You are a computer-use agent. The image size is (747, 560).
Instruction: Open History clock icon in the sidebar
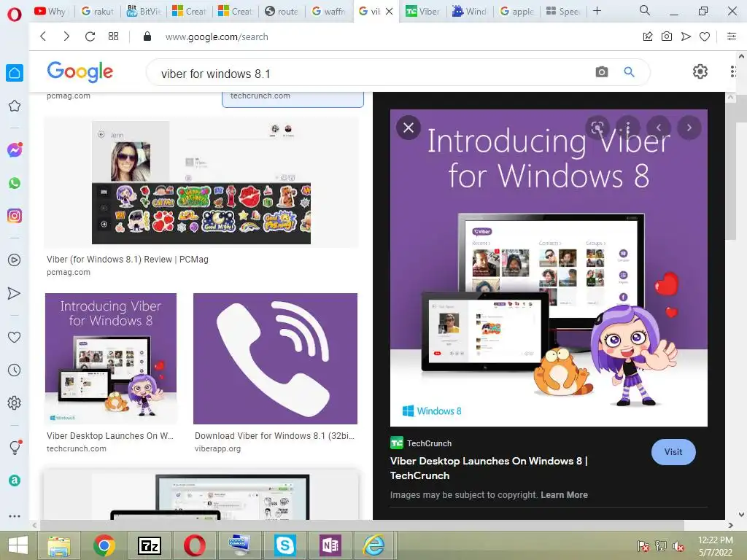click(x=15, y=370)
